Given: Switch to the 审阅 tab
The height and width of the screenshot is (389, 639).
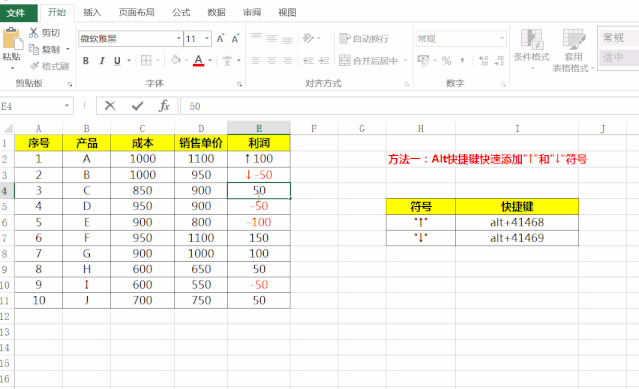Looking at the screenshot, I should (252, 13).
